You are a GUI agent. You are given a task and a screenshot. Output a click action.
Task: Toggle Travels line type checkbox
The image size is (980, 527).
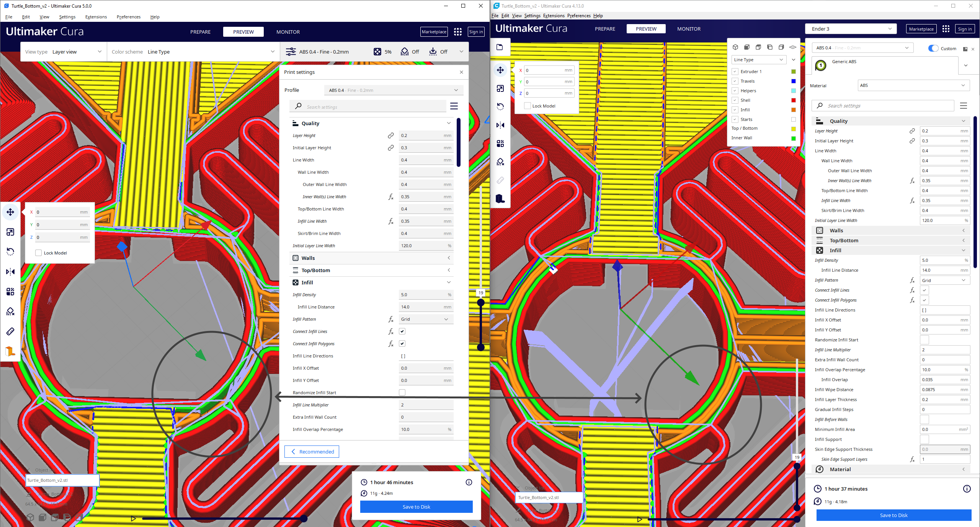pyautogui.click(x=735, y=81)
